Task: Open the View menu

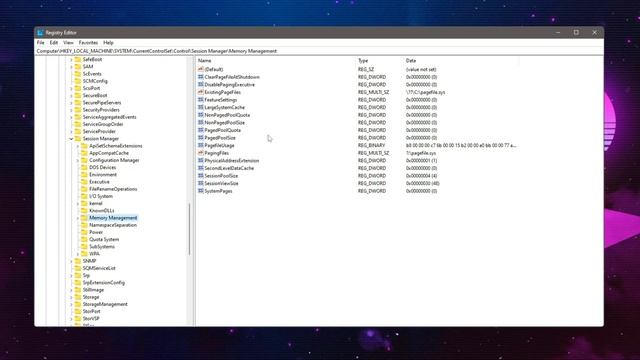Action: 68,42
